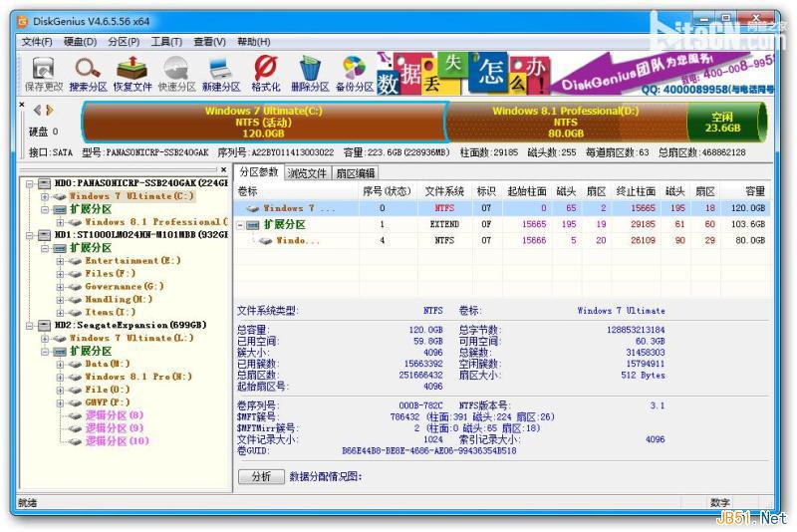Select Windows 7 Ultimate(C:) 120.0GB disk bar
Screen dimensions: 797x532
[263, 122]
